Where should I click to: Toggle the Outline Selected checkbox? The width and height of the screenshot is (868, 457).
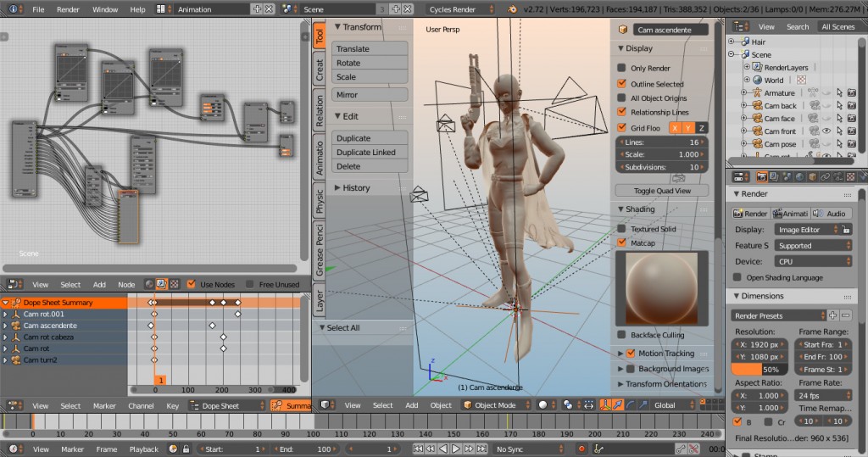[x=621, y=84]
